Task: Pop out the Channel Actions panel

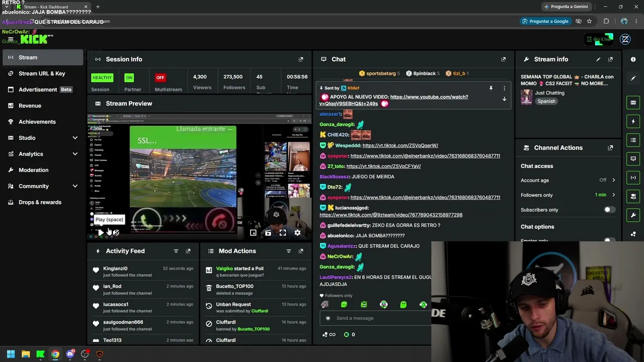Action: coord(610,148)
